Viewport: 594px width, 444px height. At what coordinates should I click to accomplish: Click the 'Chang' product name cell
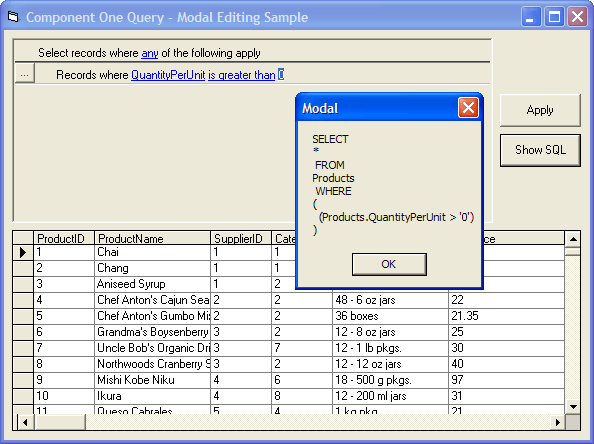pos(152,268)
